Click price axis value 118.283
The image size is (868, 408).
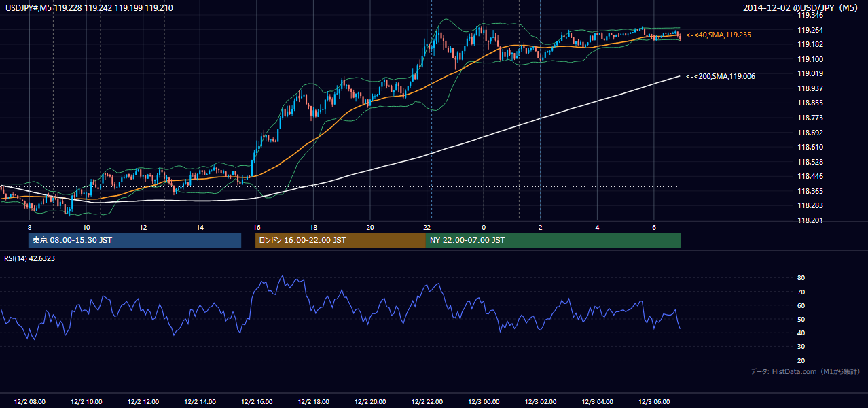810,206
